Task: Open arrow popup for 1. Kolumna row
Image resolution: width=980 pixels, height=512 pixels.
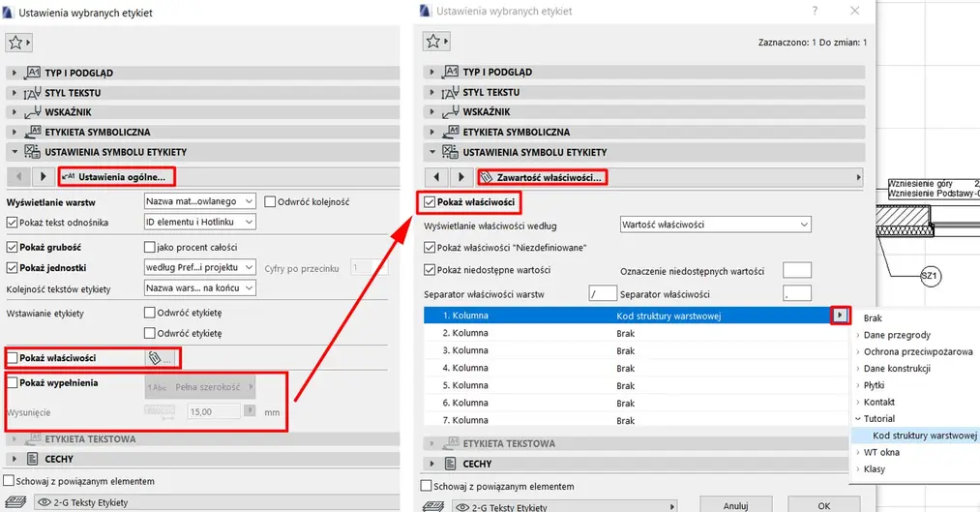Action: 840,316
